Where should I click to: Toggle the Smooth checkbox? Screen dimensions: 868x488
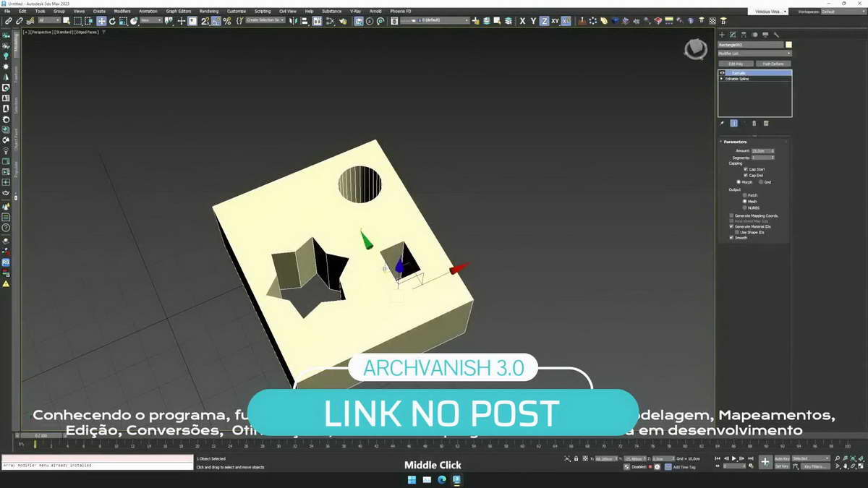[731, 238]
